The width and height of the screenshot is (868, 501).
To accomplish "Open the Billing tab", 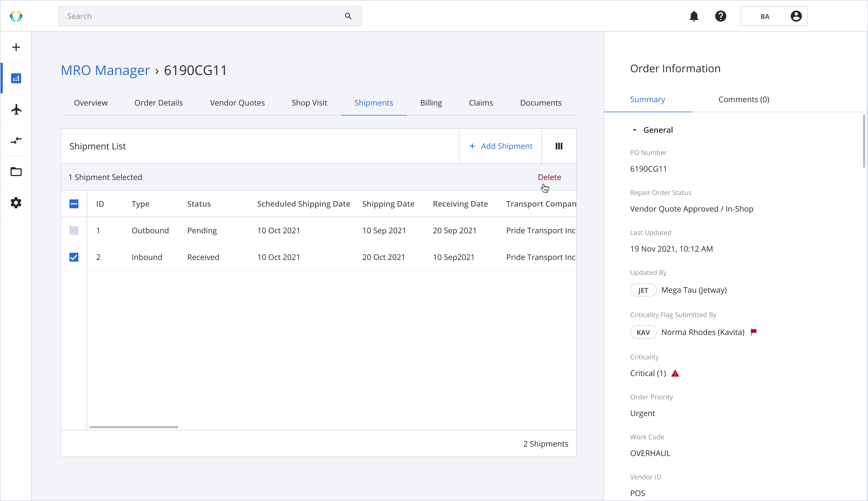I will 431,102.
